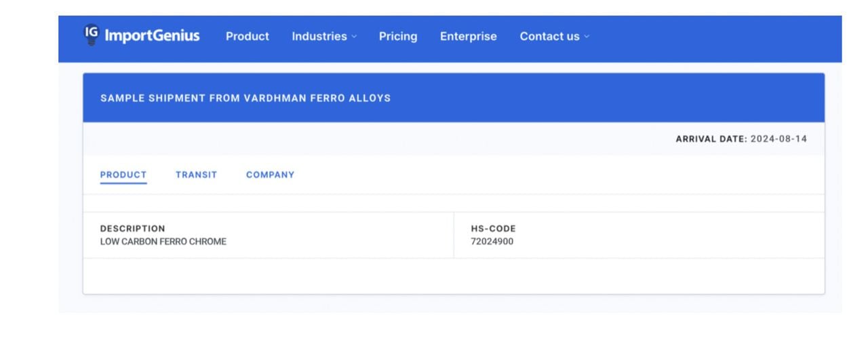Click the HS code value 72024900
868x351 pixels.
pyautogui.click(x=492, y=242)
